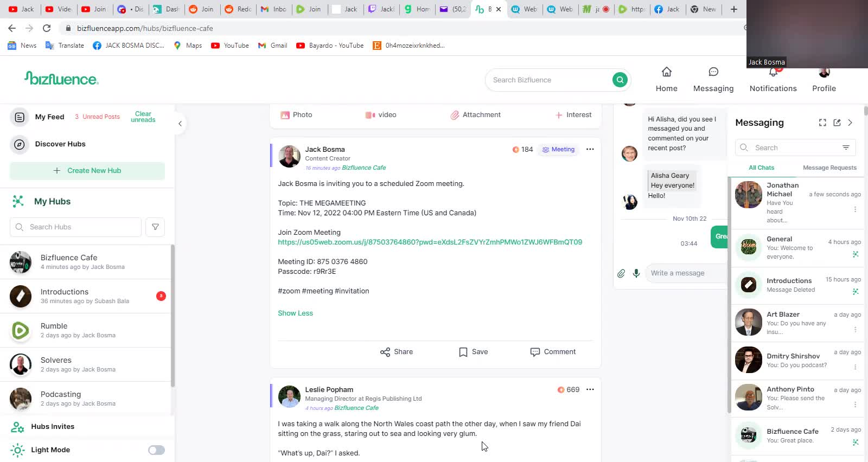868x462 pixels.
Task: Open Notifications bell
Action: (x=773, y=73)
